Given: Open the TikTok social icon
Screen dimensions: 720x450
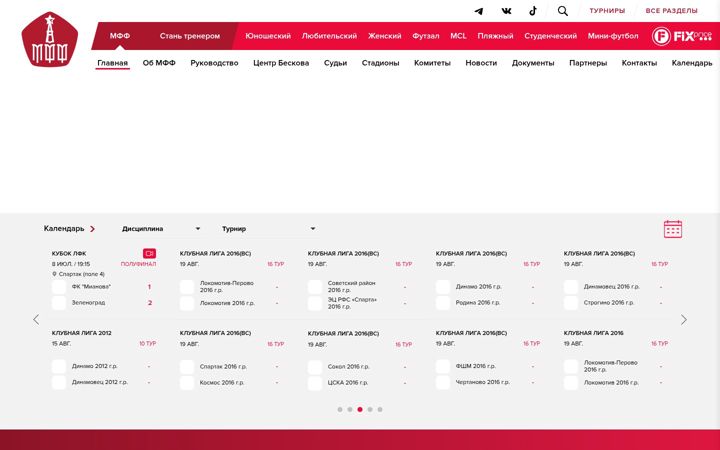Looking at the screenshot, I should pyautogui.click(x=533, y=11).
